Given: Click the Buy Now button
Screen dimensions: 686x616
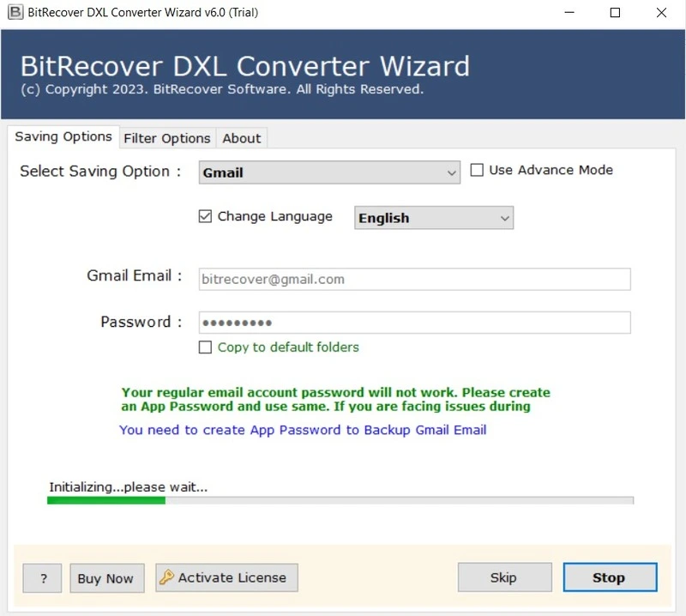Looking at the screenshot, I should click(107, 578).
